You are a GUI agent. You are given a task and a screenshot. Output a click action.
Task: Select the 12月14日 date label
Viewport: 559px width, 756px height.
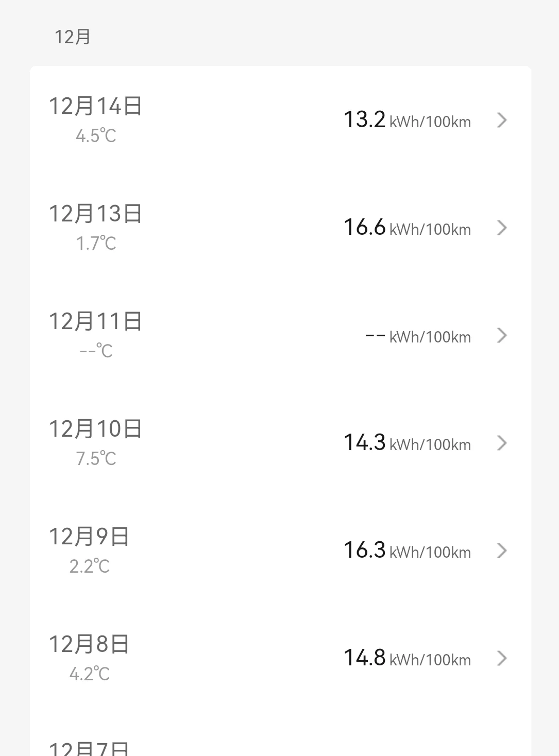pyautogui.click(x=95, y=106)
